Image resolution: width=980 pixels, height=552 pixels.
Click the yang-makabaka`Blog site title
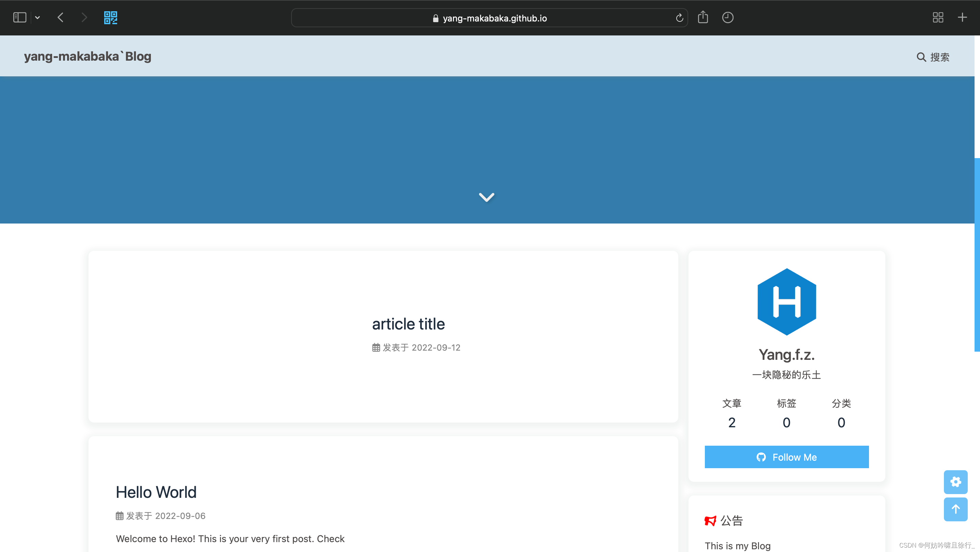pyautogui.click(x=88, y=56)
